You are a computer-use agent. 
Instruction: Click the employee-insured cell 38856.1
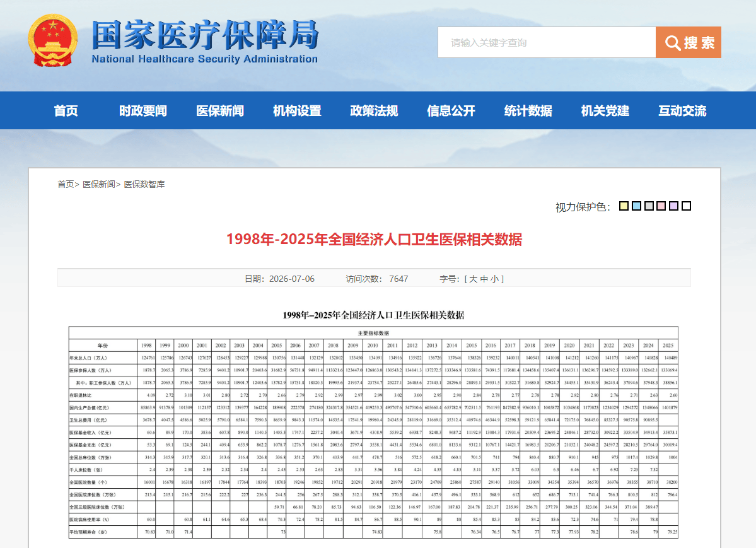coord(670,383)
